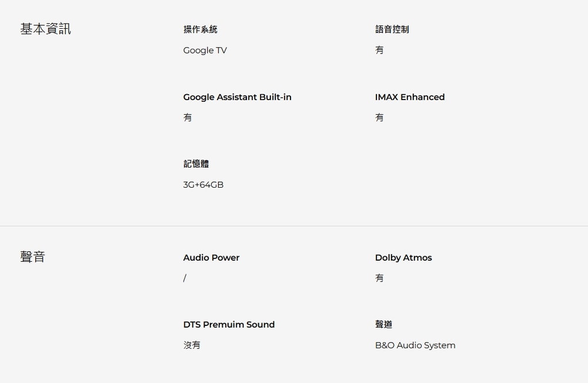The image size is (588, 383).
Task: Click the Google TV value text
Action: (205, 51)
